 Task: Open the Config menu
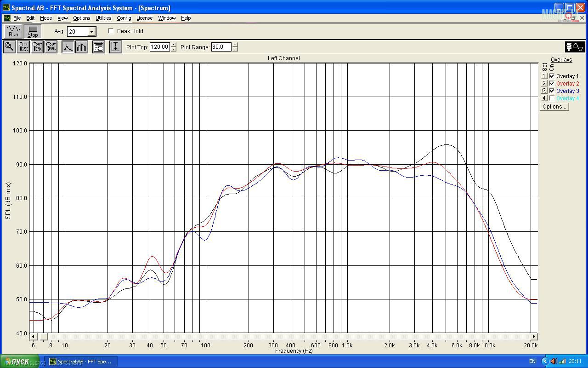click(x=124, y=18)
